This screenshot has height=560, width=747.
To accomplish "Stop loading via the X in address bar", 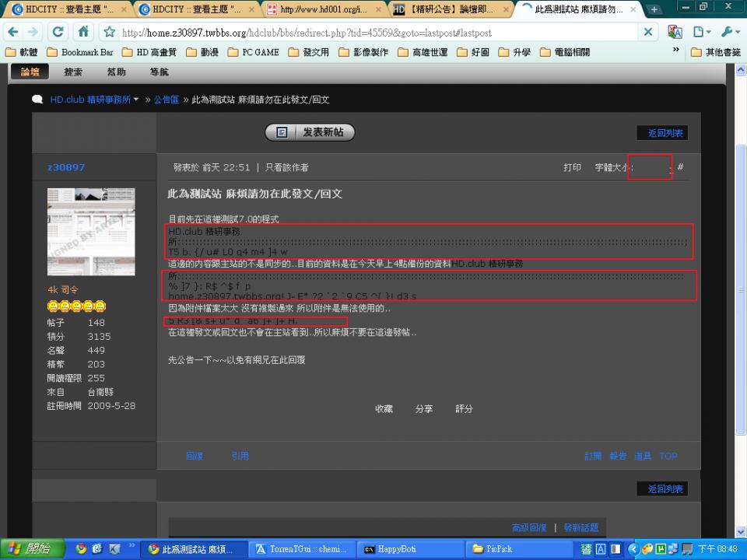I will [x=647, y=33].
